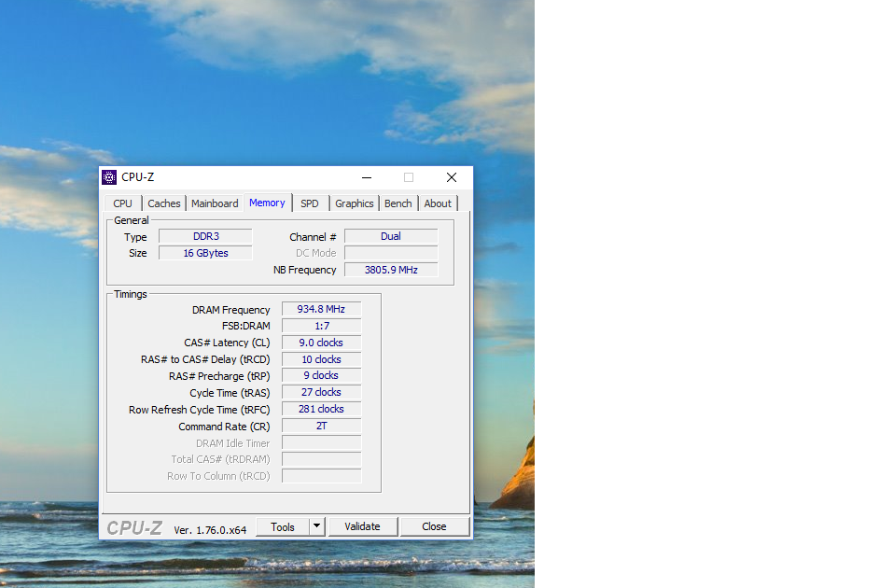Screen dimensions: 893x588
Task: Click the NB Frequency value 3805.9 MHz
Action: [391, 270]
